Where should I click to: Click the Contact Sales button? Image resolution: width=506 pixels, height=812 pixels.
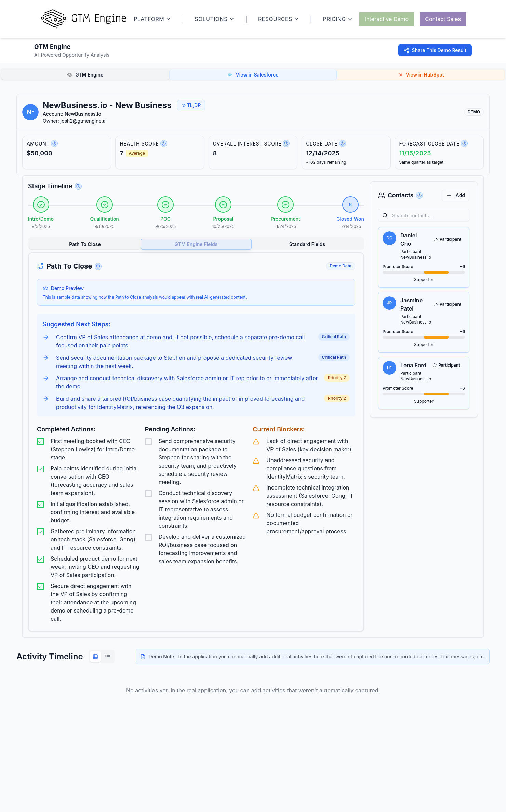pyautogui.click(x=443, y=19)
